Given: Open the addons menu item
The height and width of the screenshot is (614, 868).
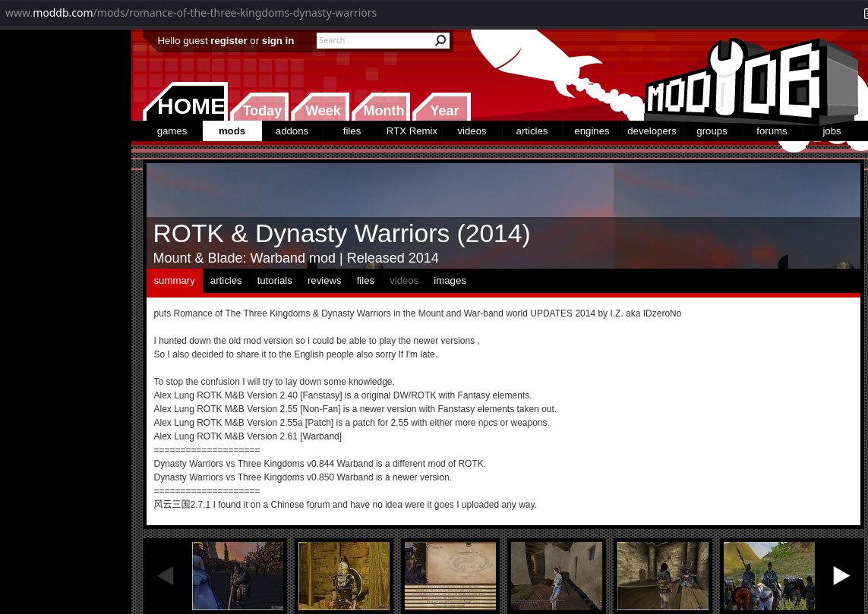Looking at the screenshot, I should coord(292,131).
